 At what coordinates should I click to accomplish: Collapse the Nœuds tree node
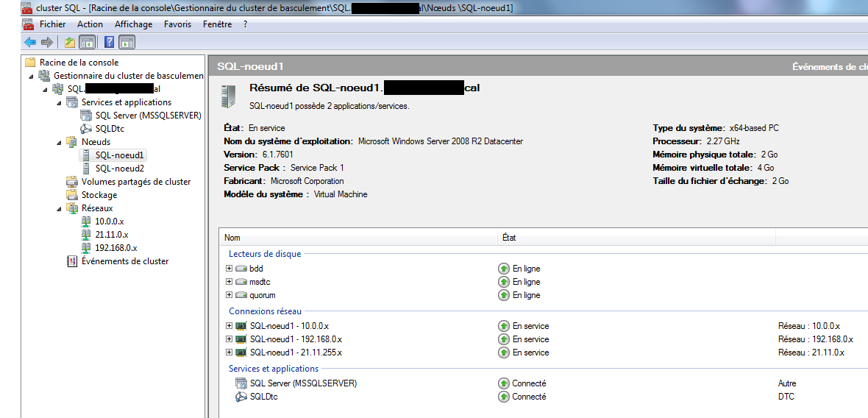click(60, 142)
